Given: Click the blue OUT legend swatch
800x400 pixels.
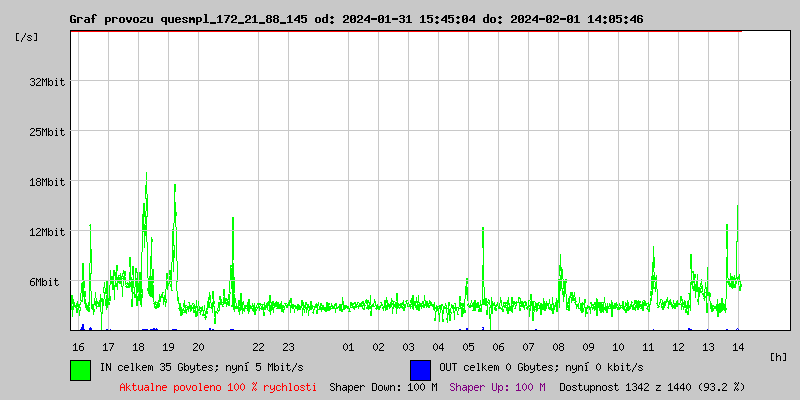Looking at the screenshot, I should (420, 369).
